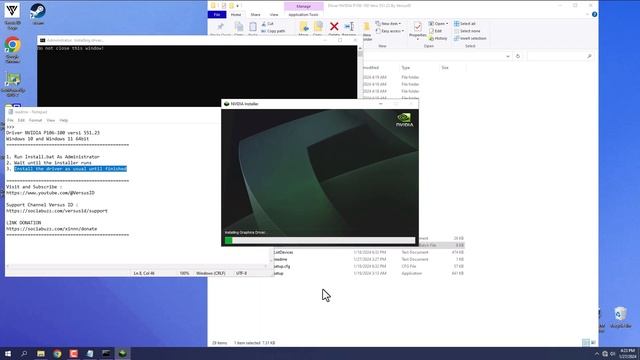Image resolution: width=640 pixels, height=360 pixels.
Task: Click the Paste clipboard icon in ribbon
Action: click(253, 27)
